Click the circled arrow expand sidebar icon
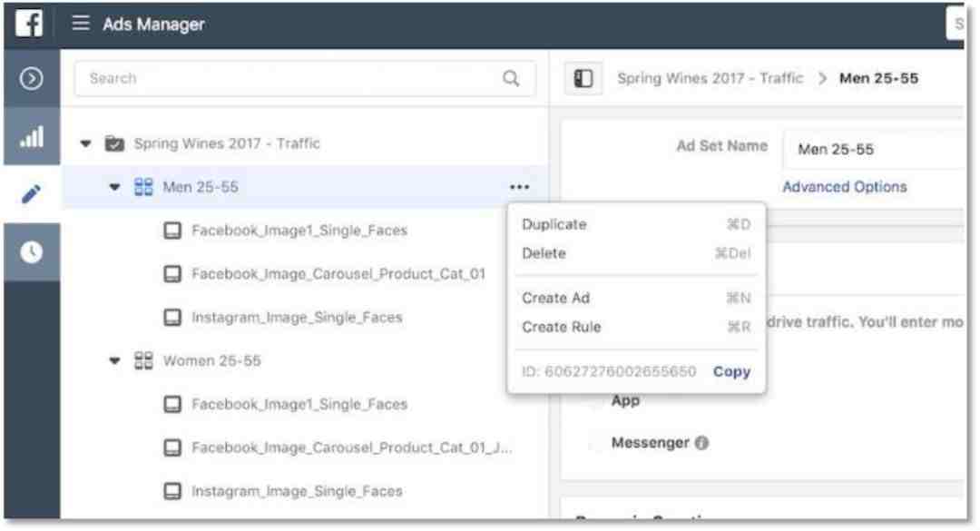The width and height of the screenshot is (980, 531). 31,78
